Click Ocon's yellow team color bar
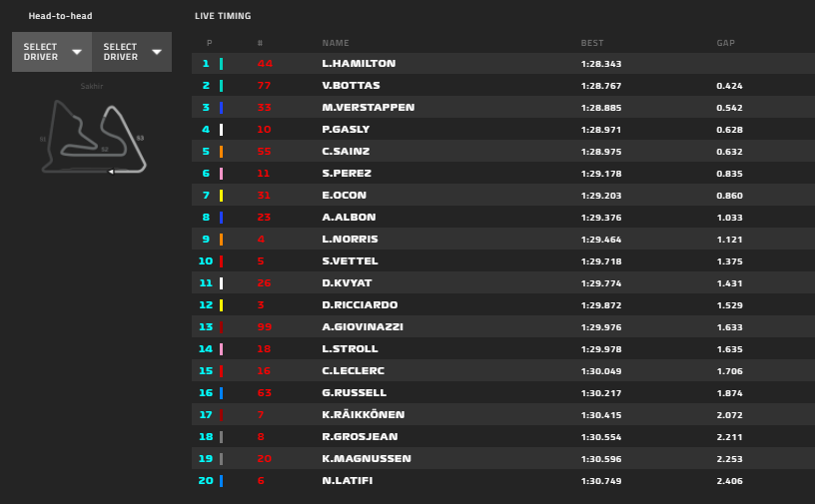 222,196
